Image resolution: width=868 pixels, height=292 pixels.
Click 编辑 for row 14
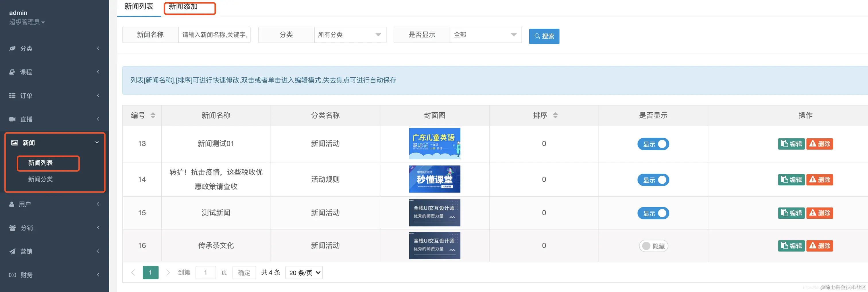pos(791,180)
